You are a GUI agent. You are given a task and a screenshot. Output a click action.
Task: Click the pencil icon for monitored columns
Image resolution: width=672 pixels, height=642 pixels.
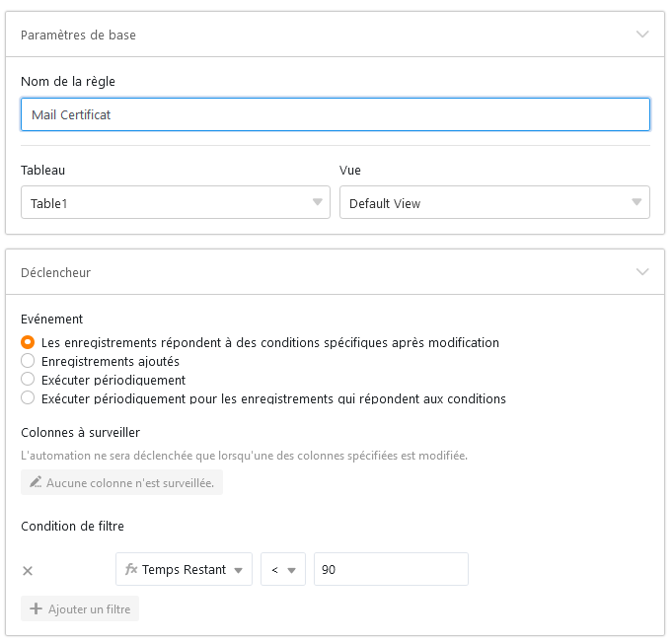(x=37, y=483)
